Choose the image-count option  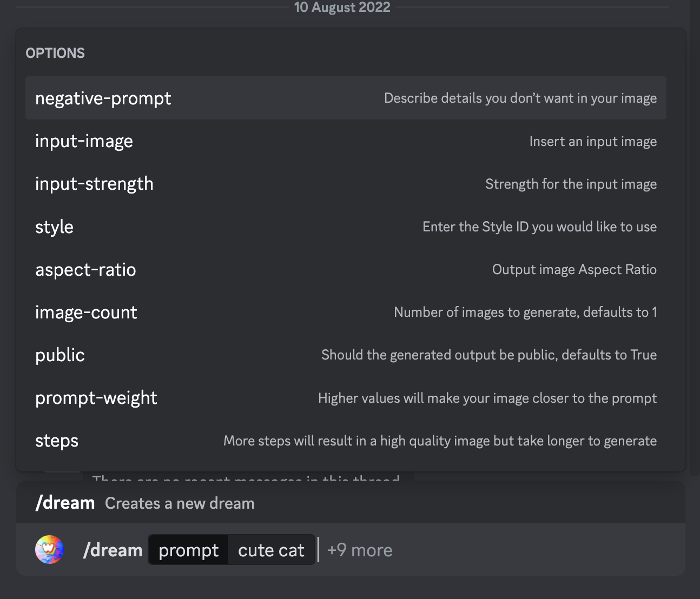86,312
